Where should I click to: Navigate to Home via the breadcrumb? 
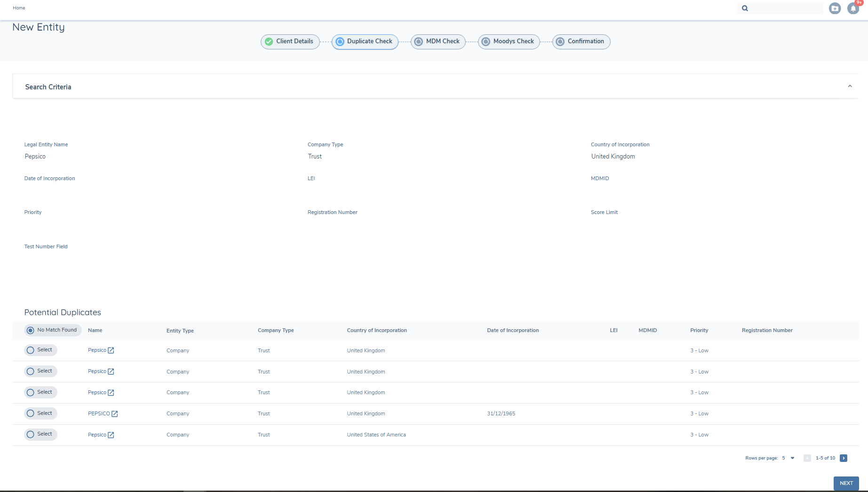[19, 8]
